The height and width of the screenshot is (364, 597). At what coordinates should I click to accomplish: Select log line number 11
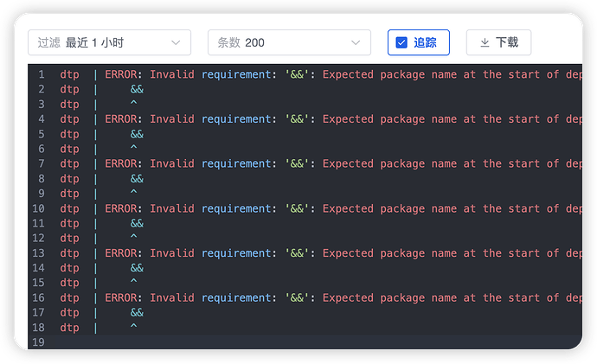[x=38, y=223]
